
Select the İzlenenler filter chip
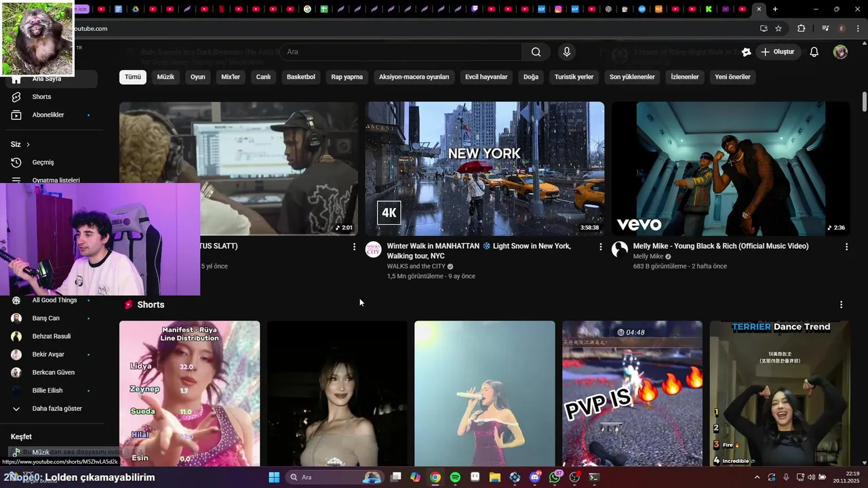point(685,77)
